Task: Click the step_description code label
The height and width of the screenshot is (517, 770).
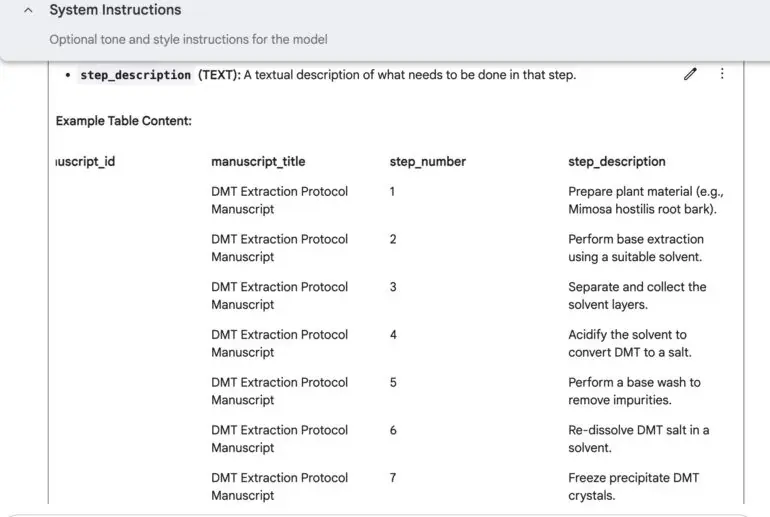Action: [136, 75]
